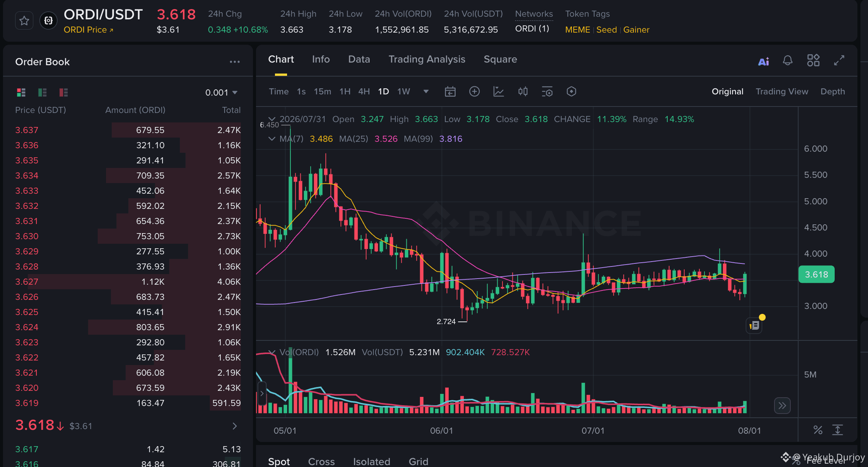The height and width of the screenshot is (467, 868).
Task: Click the add (plus circle) icon in the chart toolbar
Action: (474, 91)
